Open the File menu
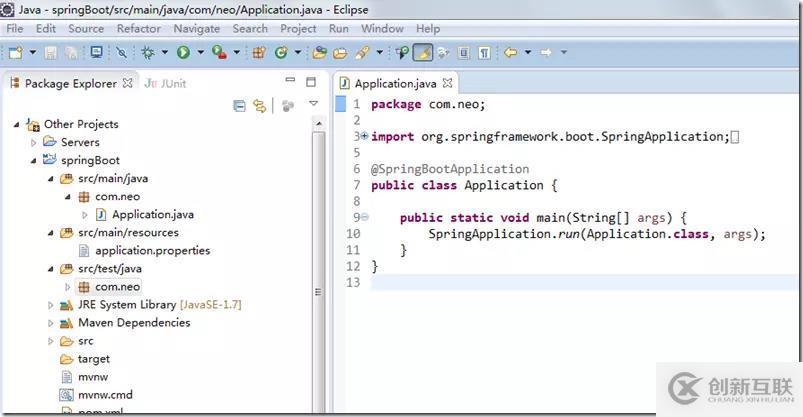Screen dimensions: 803x417 pos(15,29)
